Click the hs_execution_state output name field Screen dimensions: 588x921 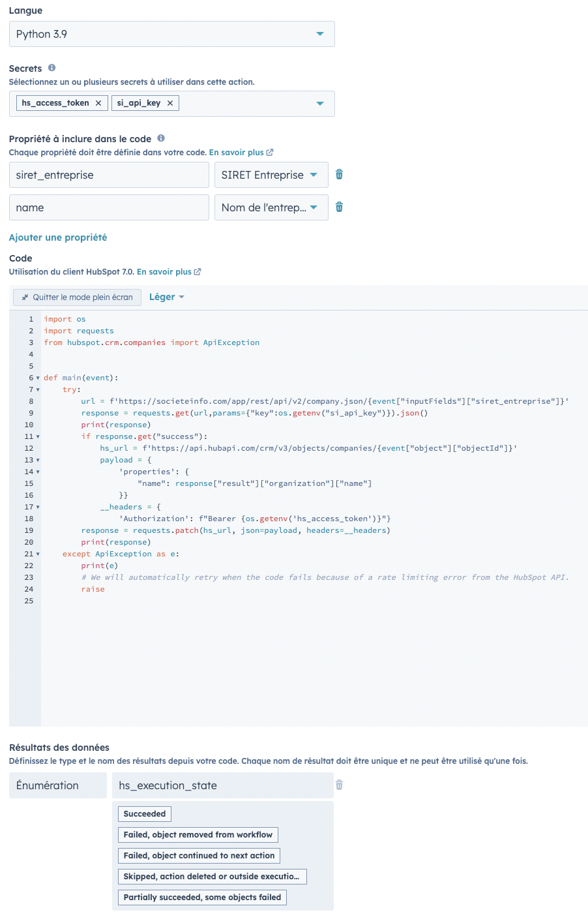[x=223, y=785]
